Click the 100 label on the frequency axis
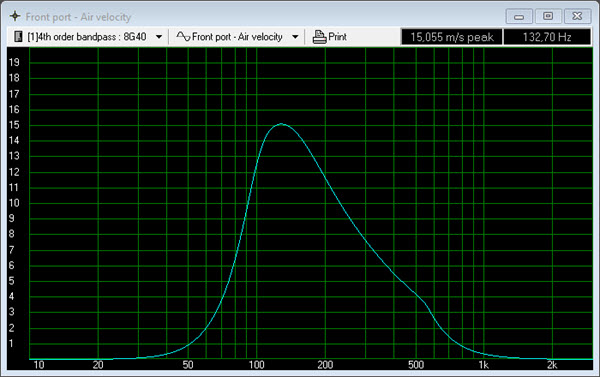 pyautogui.click(x=256, y=365)
